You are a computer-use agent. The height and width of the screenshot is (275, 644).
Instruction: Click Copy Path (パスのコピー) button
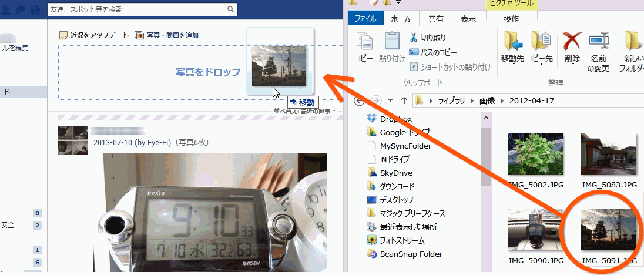click(x=434, y=52)
